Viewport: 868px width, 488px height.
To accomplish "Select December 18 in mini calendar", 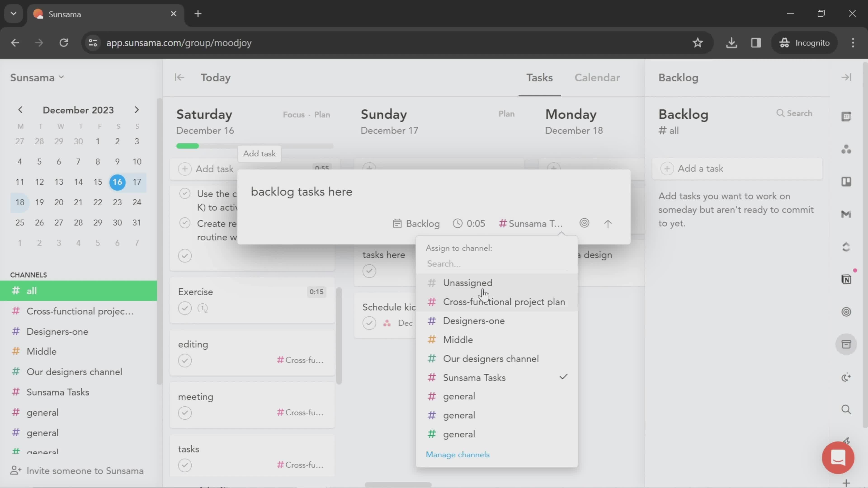I will pyautogui.click(x=20, y=202).
